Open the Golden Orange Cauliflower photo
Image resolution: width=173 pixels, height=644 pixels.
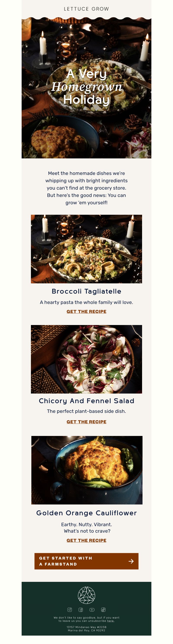(x=87, y=470)
